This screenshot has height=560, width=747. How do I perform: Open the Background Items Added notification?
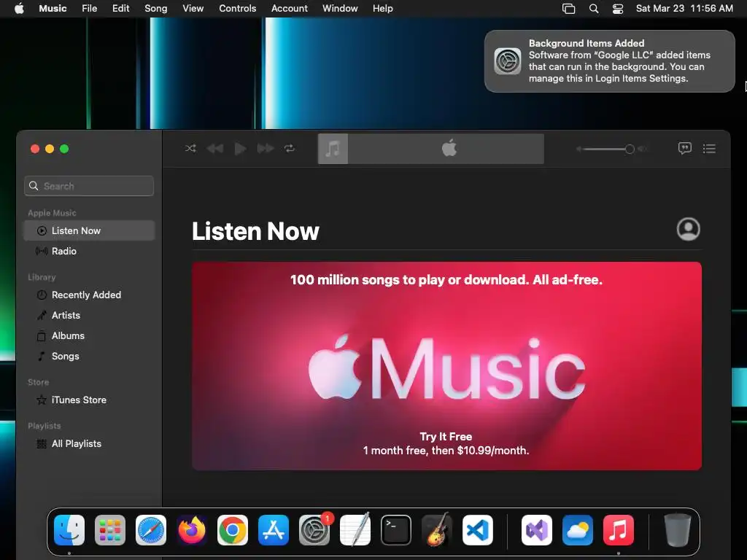point(610,61)
